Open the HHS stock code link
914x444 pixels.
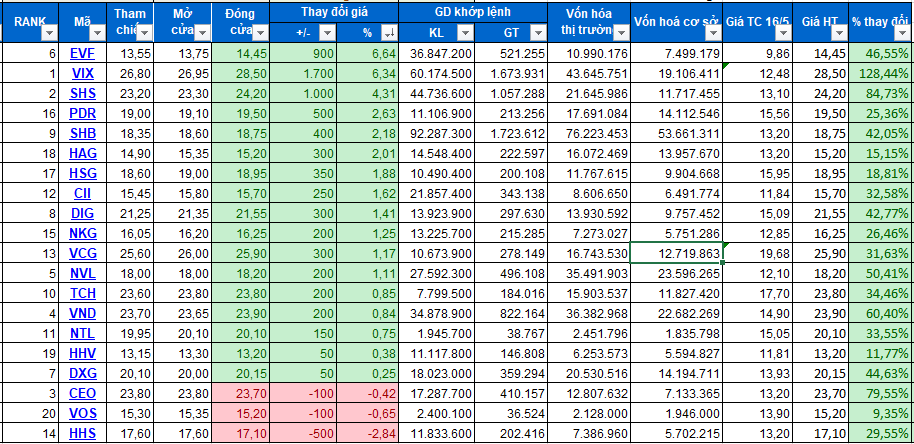pyautogui.click(x=82, y=434)
